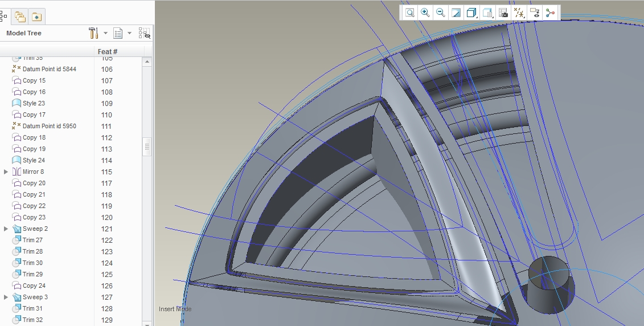Select the Sweep 3 feature
Viewport: 644px width, 326px height.
[x=35, y=297]
